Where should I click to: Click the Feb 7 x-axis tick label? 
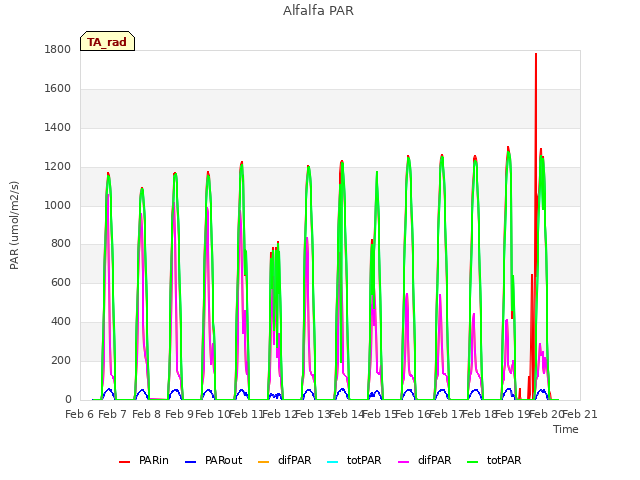click(x=113, y=414)
